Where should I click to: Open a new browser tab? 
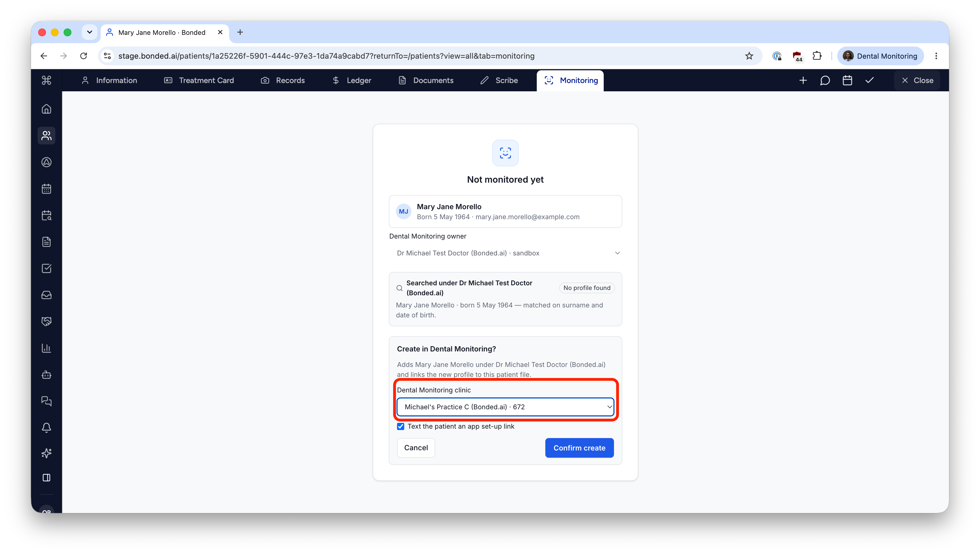click(240, 32)
